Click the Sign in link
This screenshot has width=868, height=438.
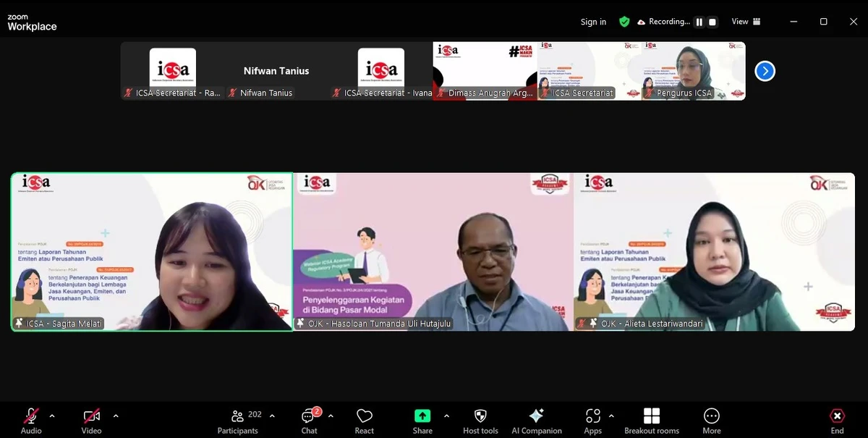593,22
